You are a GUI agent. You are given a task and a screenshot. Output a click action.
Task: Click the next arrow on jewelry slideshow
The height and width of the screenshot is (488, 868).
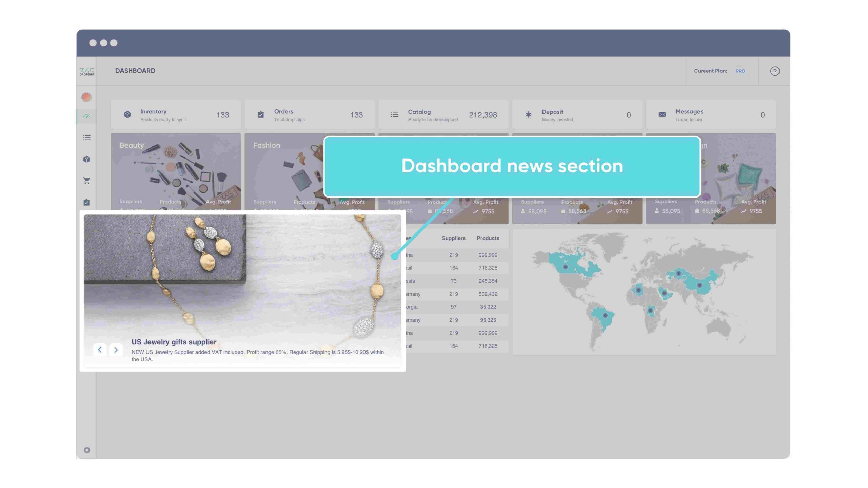(116, 350)
